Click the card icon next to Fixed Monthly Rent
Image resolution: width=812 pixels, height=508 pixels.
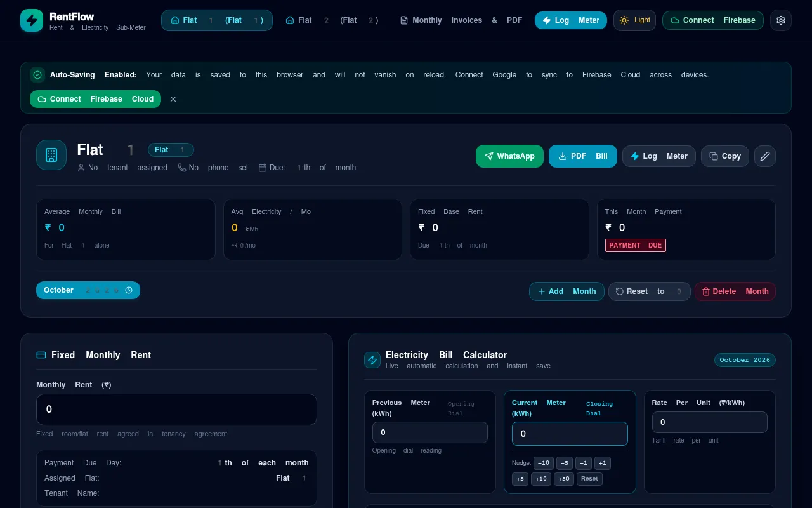pos(41,355)
